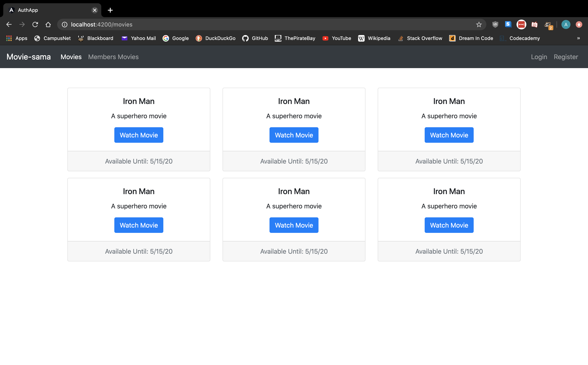Open the uBlock shield extension icon
This screenshot has width=588, height=365.
(x=495, y=24)
